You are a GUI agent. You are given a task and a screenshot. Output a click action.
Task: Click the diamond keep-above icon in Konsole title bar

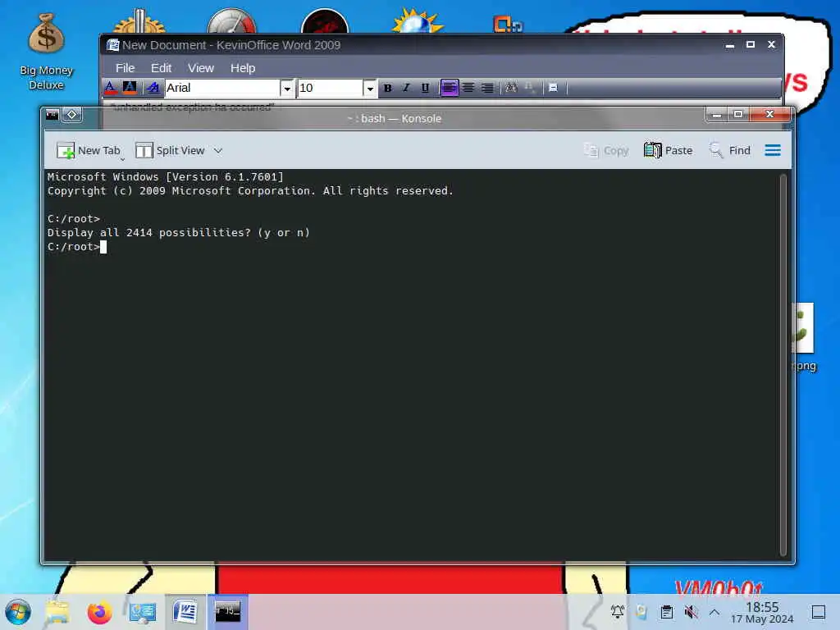pyautogui.click(x=72, y=115)
